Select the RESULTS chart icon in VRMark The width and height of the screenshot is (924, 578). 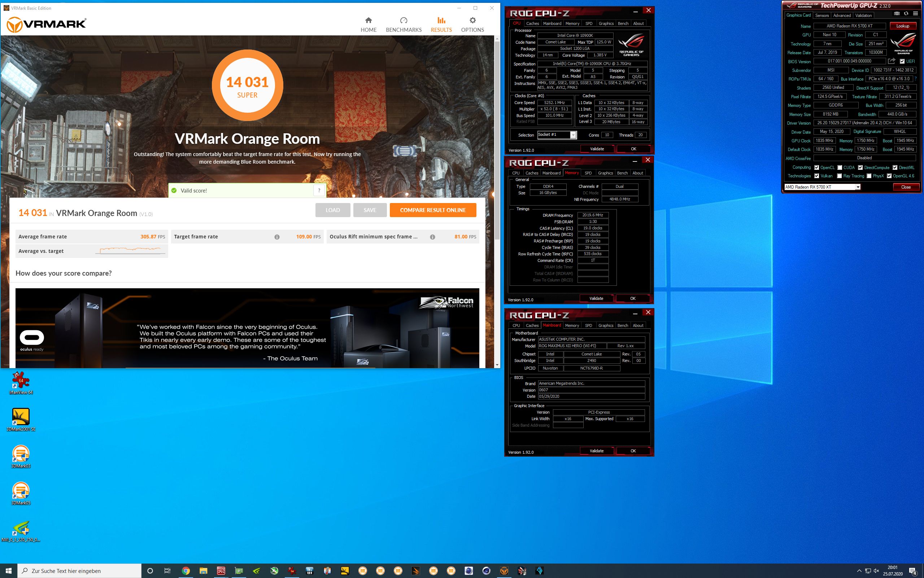coord(441,20)
